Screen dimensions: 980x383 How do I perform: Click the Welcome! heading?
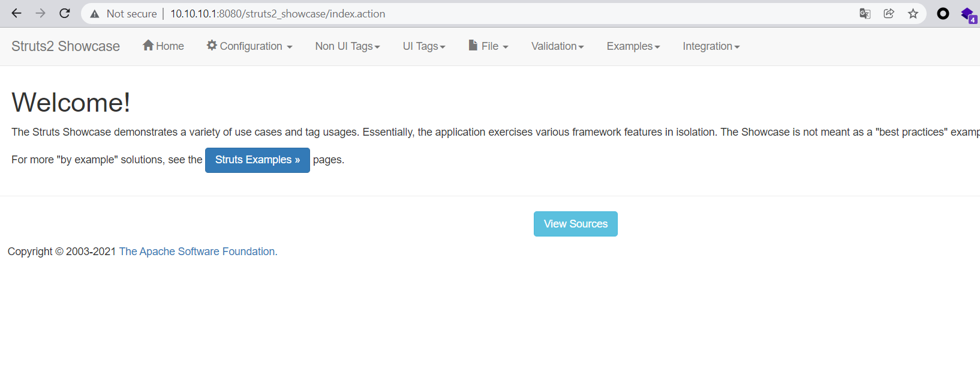click(x=71, y=102)
